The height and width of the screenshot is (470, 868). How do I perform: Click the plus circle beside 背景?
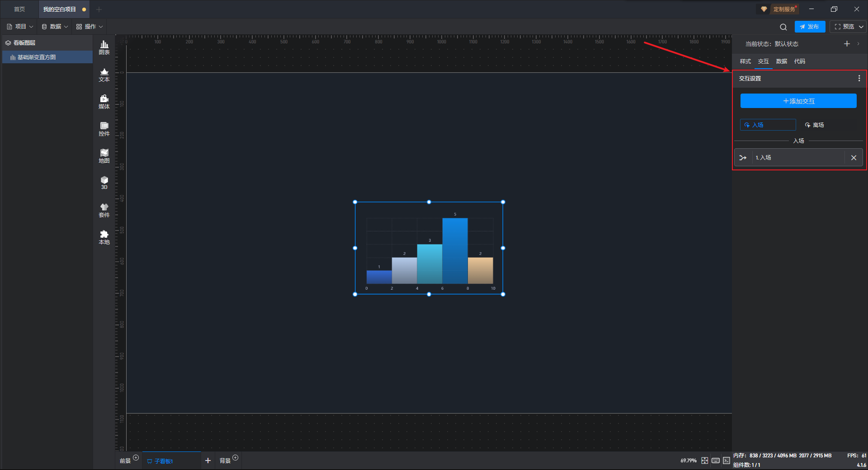(x=235, y=457)
